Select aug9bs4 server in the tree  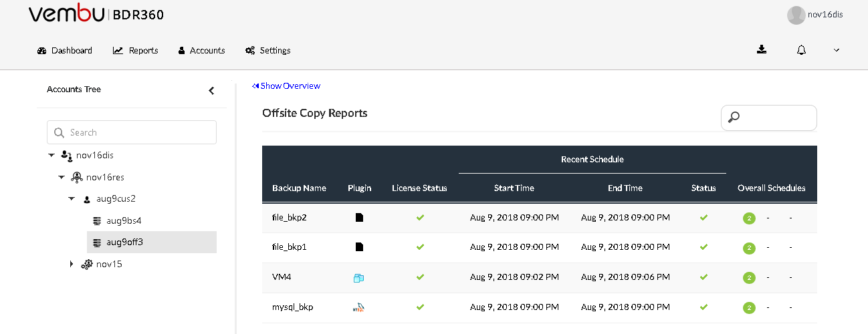pos(124,220)
